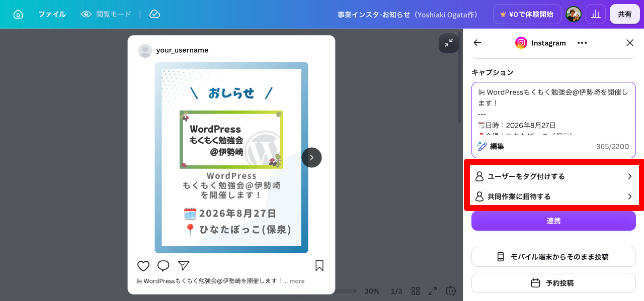Close the Instagram panel
Image resolution: width=644 pixels, height=301 pixels.
point(630,43)
